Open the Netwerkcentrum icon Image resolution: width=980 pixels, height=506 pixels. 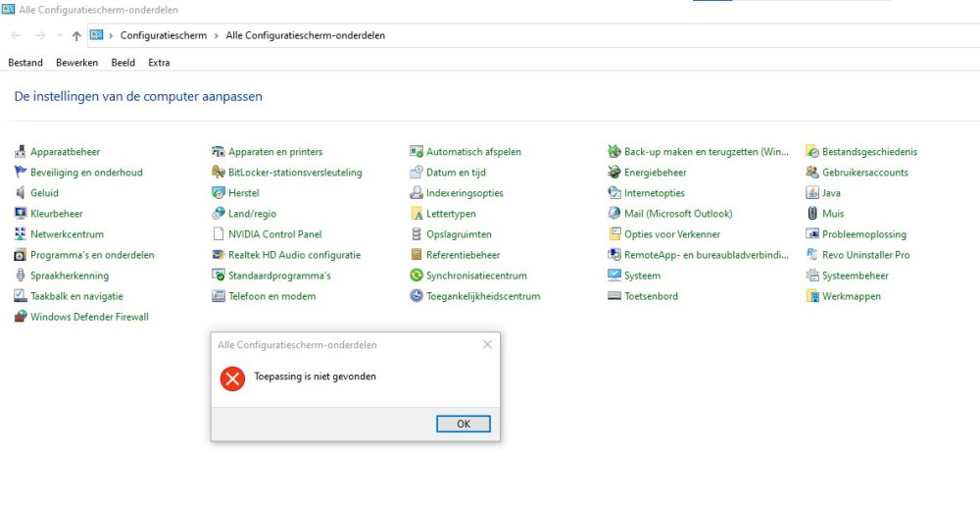coord(20,234)
